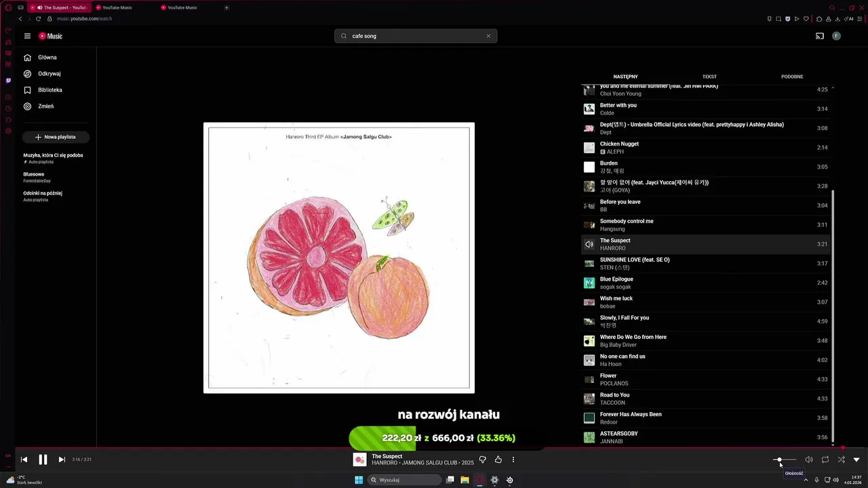Select the Burden queue item

706,167
